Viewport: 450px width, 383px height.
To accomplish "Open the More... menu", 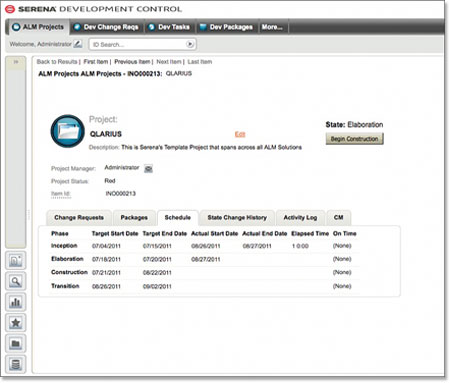I will (272, 27).
